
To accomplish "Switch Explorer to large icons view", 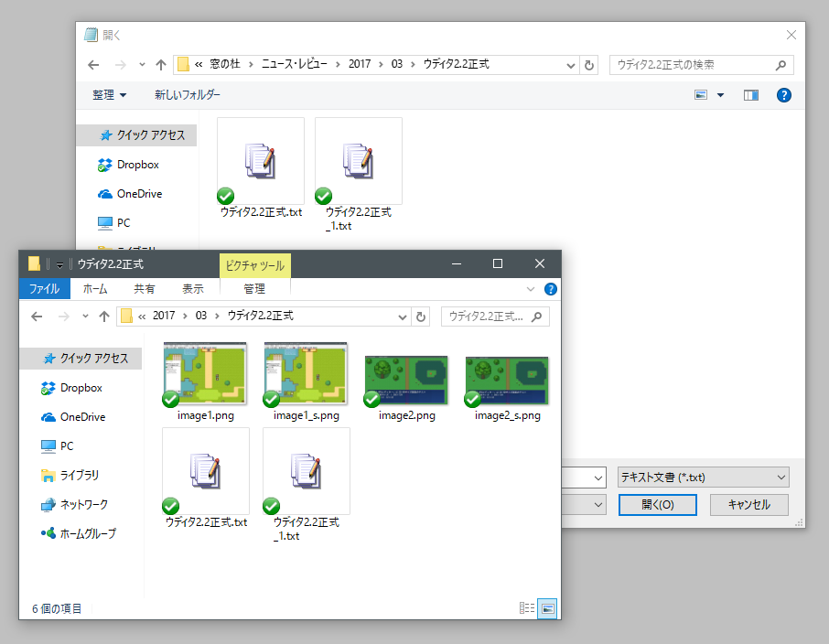I will 548,608.
